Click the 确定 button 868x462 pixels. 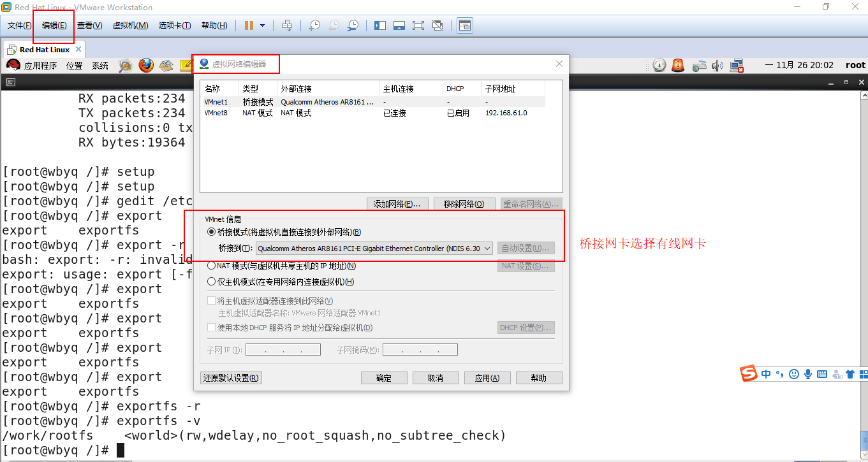(384, 378)
